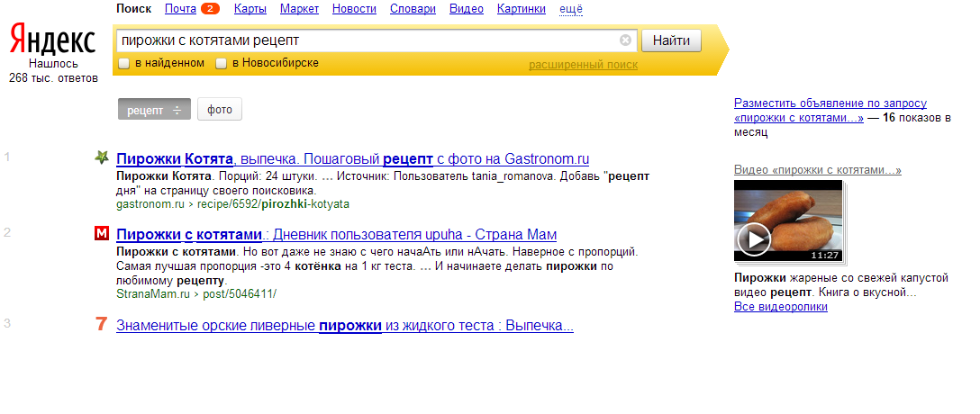Switch to Видео search

(467, 9)
